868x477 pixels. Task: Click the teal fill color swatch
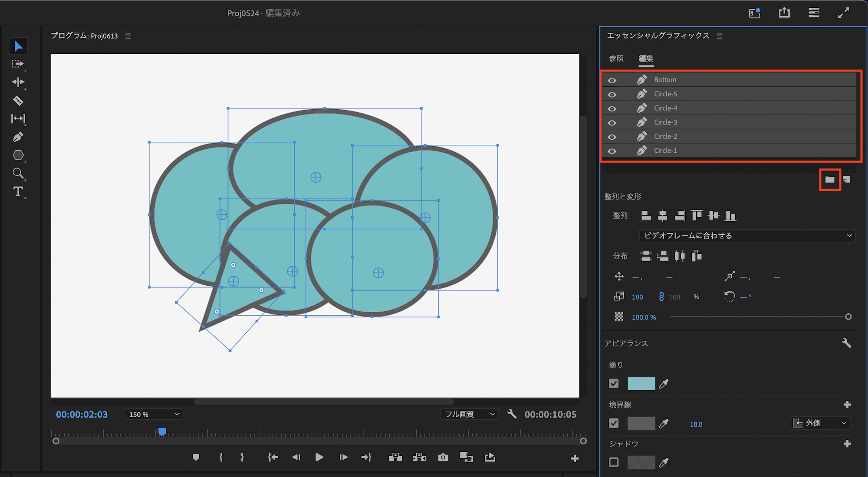coord(641,384)
